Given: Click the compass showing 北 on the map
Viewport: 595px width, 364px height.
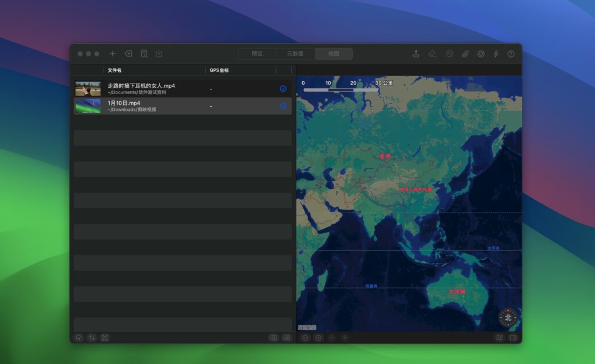Looking at the screenshot, I should coord(507,317).
